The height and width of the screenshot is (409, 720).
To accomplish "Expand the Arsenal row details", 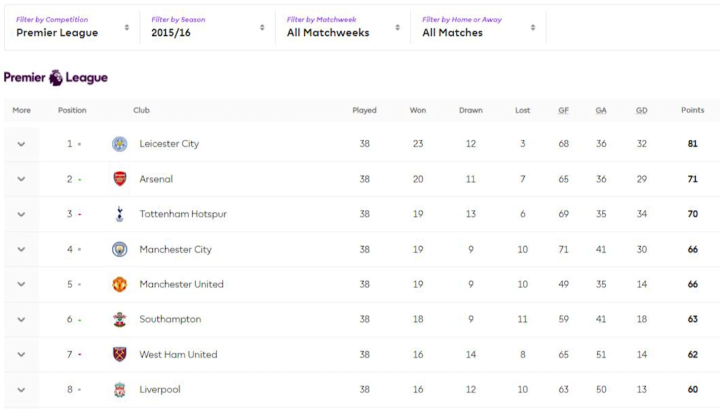I will (x=21, y=179).
